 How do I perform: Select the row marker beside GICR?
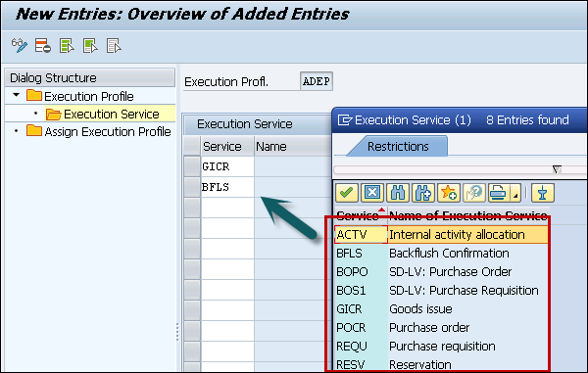tap(192, 166)
